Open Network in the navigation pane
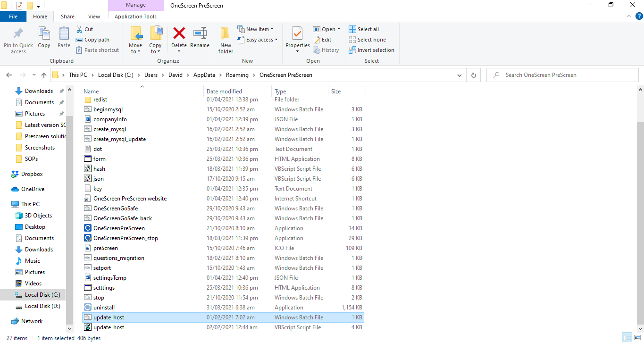Viewport: 644px width, 342px height. (x=27, y=321)
